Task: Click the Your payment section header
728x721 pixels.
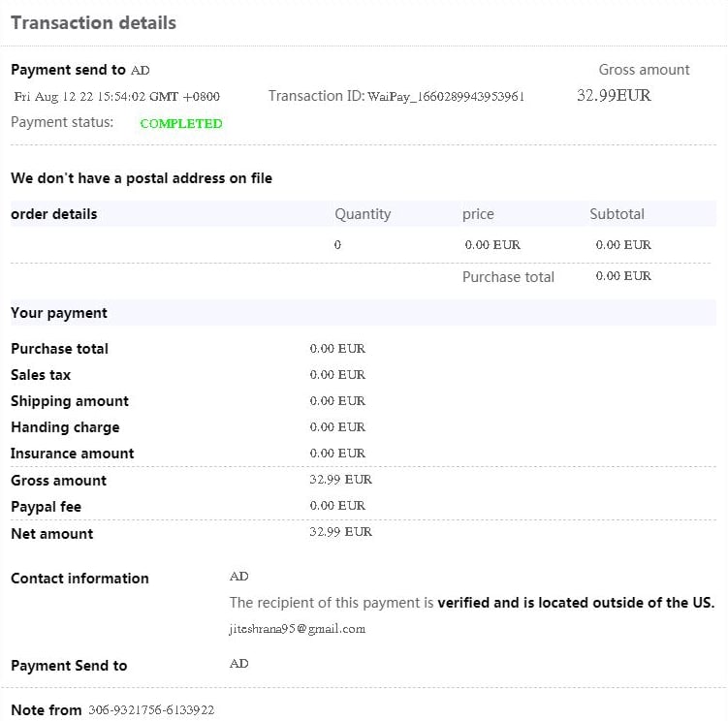Action: [x=59, y=313]
